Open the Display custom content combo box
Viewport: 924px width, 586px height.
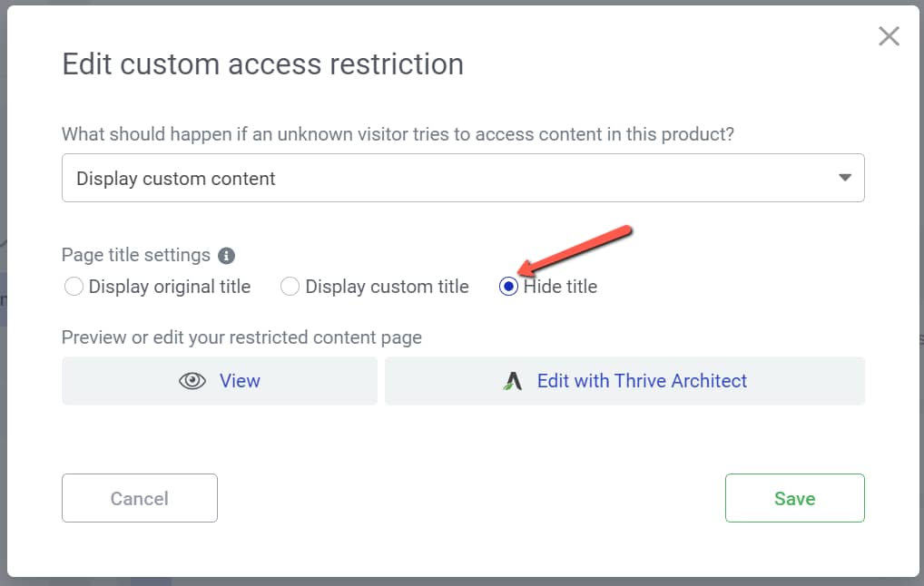pyautogui.click(x=463, y=178)
